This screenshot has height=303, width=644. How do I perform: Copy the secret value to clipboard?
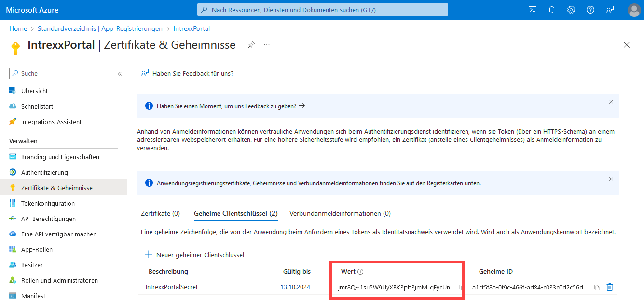point(462,287)
